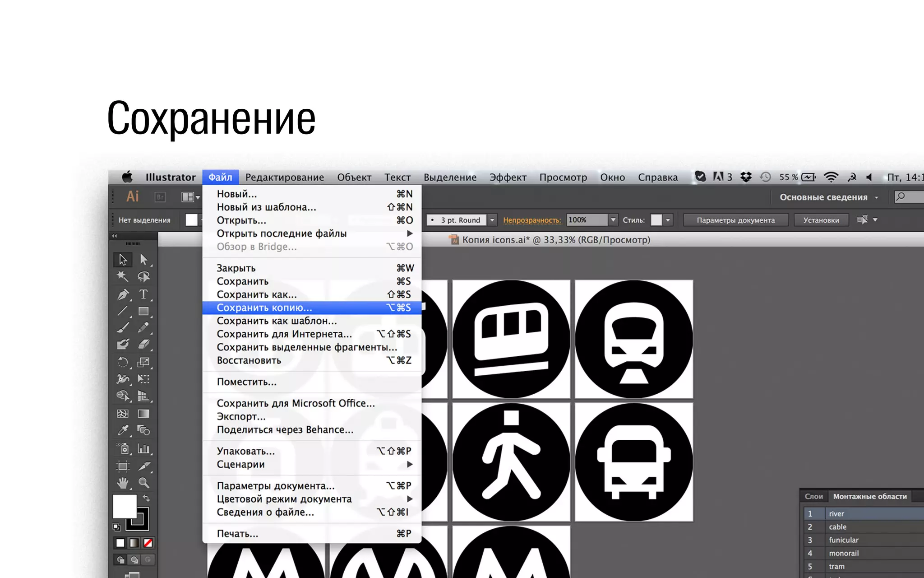Select the Pencil tool
Image resolution: width=924 pixels, height=578 pixels.
point(143,327)
